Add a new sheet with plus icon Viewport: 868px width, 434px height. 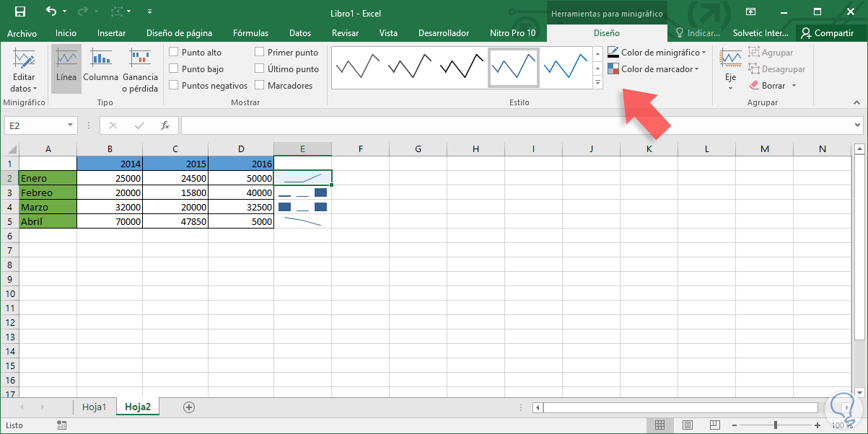coord(189,407)
